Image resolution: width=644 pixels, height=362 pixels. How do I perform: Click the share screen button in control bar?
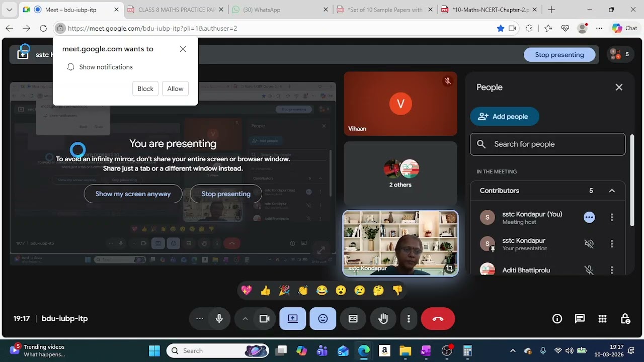tap(293, 319)
